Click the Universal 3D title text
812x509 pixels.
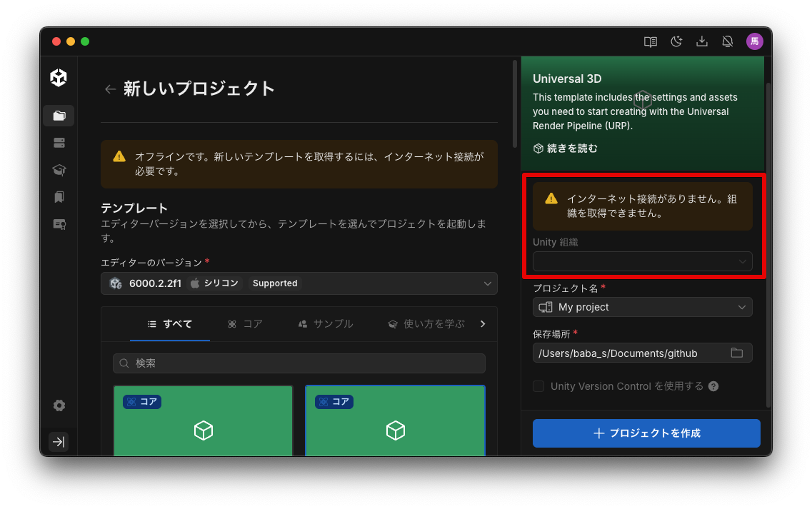567,79
